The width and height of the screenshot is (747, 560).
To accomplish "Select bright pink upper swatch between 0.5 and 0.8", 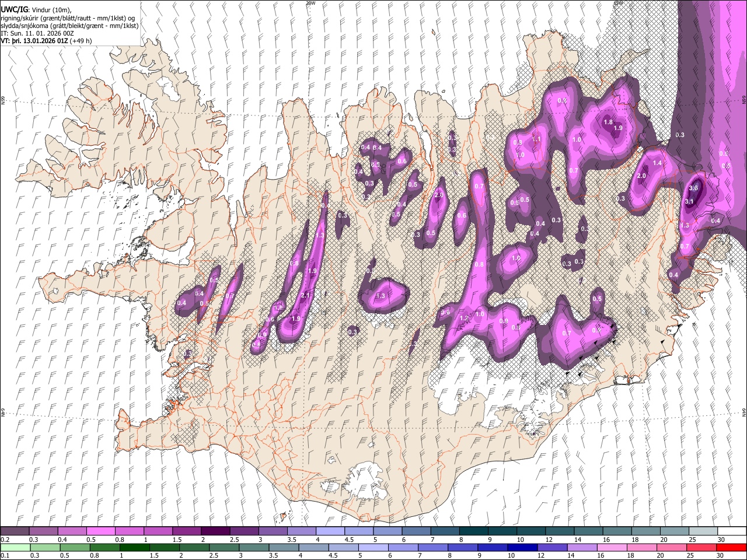I will pos(100,531).
